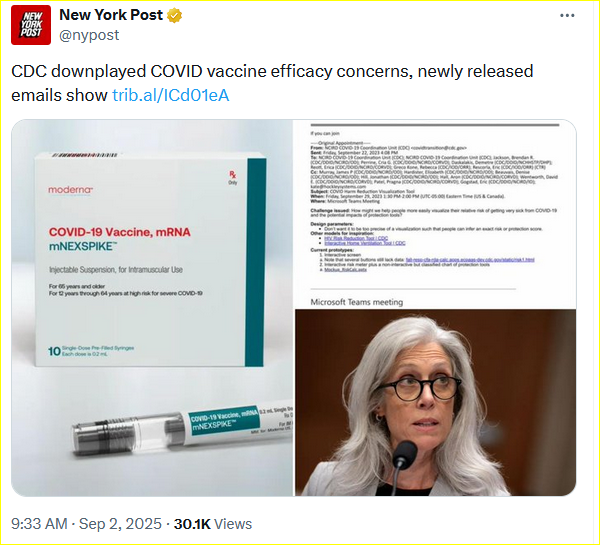Image resolution: width=600 pixels, height=545 pixels.
Task: Click the New York Post display name
Action: coord(111,15)
